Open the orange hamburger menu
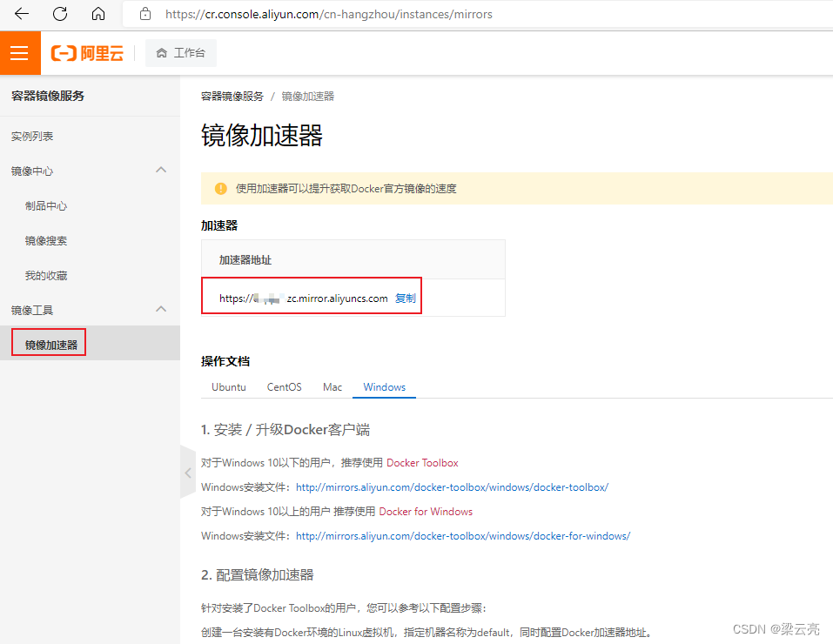The width and height of the screenshot is (833, 644). tap(20, 52)
